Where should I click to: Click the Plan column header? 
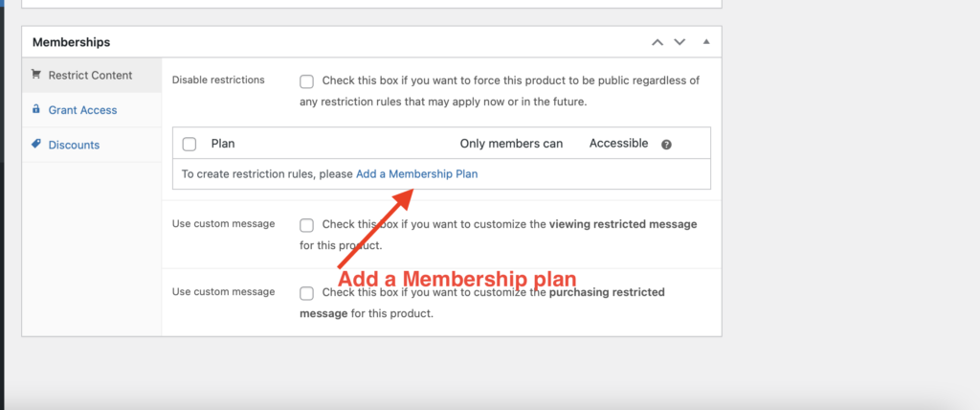tap(223, 144)
